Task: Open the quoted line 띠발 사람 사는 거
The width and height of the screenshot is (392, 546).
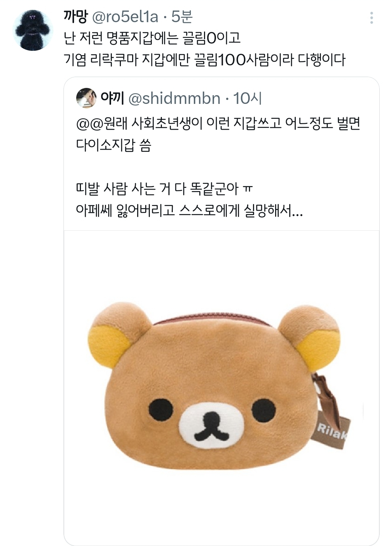Action: point(164,189)
